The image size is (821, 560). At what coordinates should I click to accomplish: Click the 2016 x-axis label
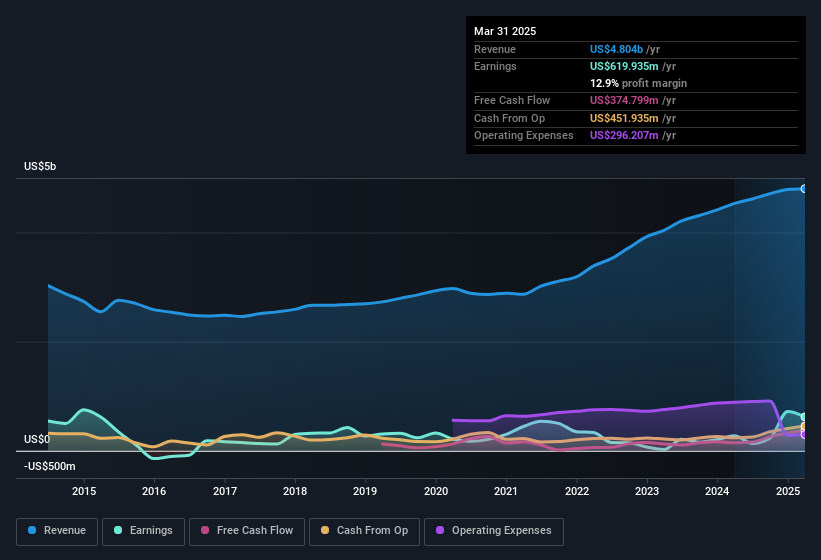coord(154,491)
